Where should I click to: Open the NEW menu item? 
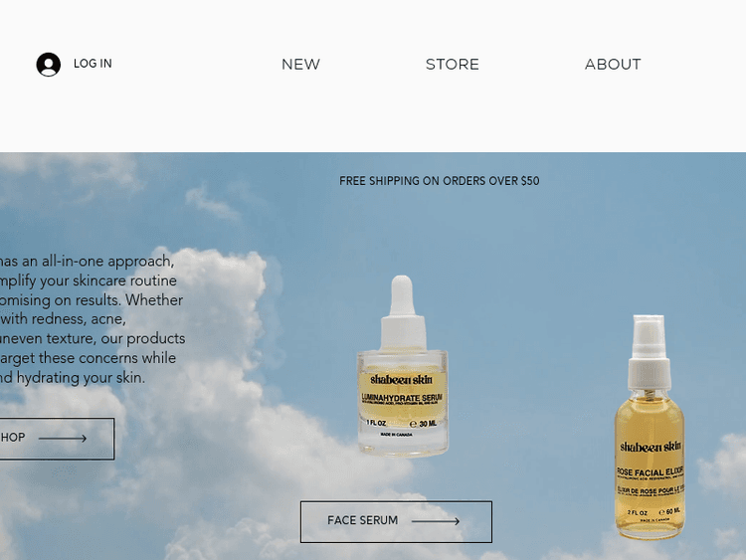pos(300,65)
